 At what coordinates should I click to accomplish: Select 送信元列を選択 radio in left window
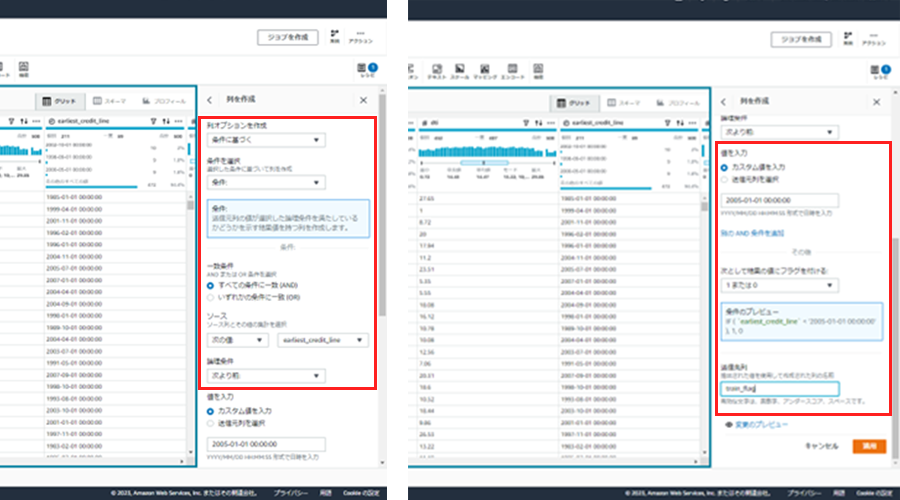click(210, 423)
